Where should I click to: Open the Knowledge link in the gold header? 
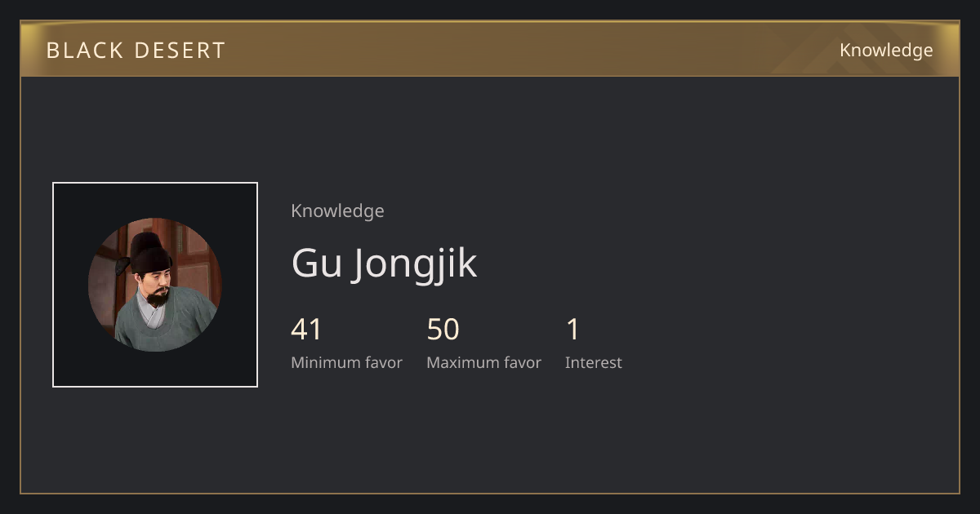click(x=886, y=50)
